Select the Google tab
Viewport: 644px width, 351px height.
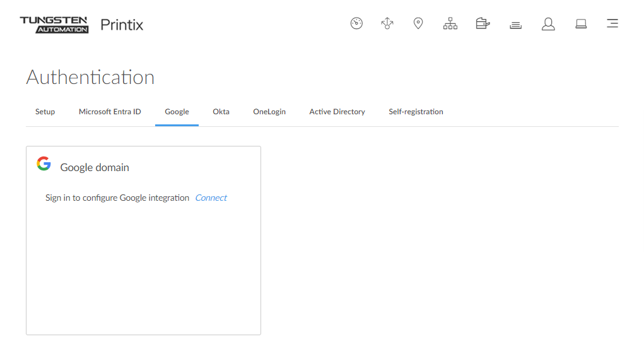click(177, 112)
